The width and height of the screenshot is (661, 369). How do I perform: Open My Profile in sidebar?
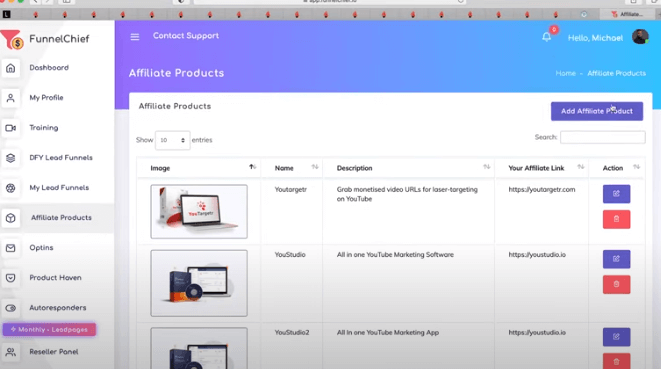(x=46, y=97)
